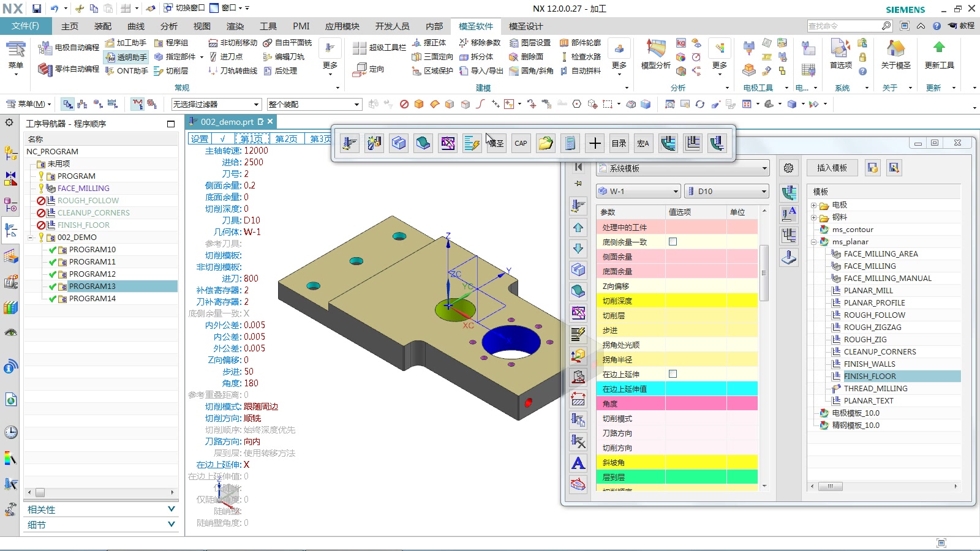Viewport: 980px width, 551px height.
Task: Click the plus icon in floating toolbar
Action: (x=594, y=143)
